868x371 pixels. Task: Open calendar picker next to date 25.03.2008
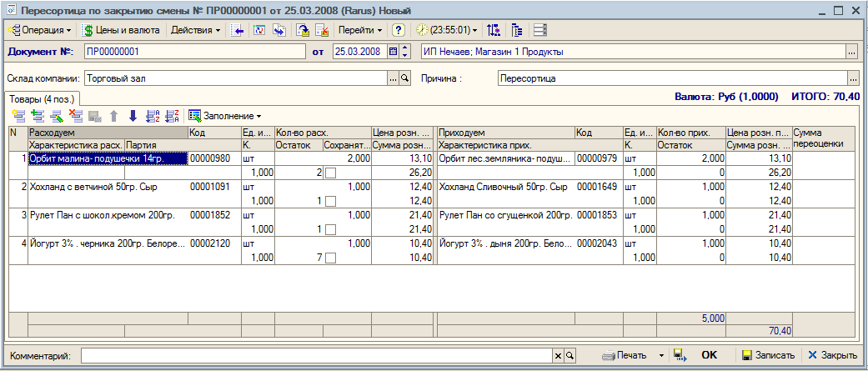(x=394, y=52)
